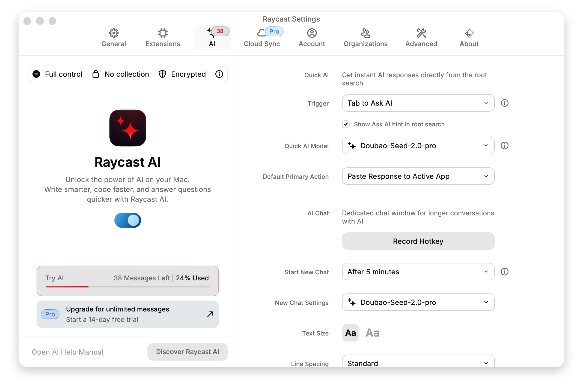
Task: Open the New Chat Settings model dropdown
Action: pyautogui.click(x=418, y=302)
